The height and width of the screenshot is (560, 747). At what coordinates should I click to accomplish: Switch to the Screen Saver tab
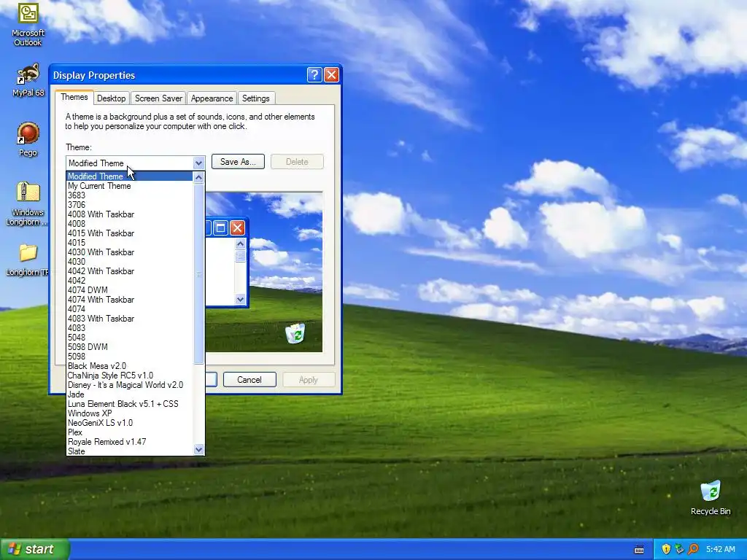(158, 98)
